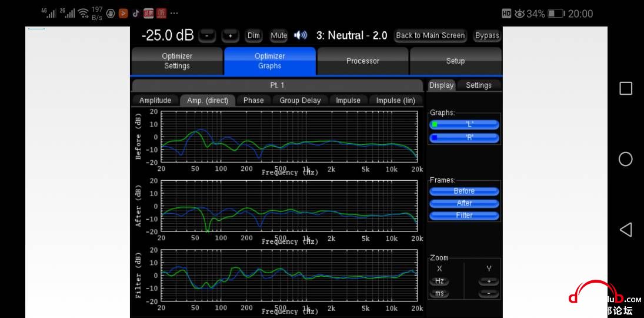Click the speaker sound icon
The image size is (644, 318).
[x=301, y=35]
